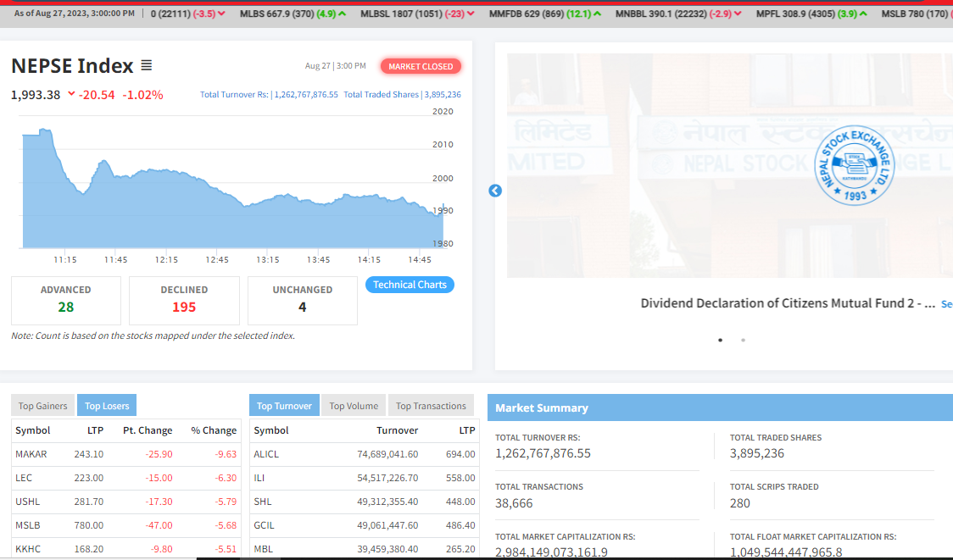
Task: Click the MSLB symbol in losers table
Action: [x=28, y=524]
